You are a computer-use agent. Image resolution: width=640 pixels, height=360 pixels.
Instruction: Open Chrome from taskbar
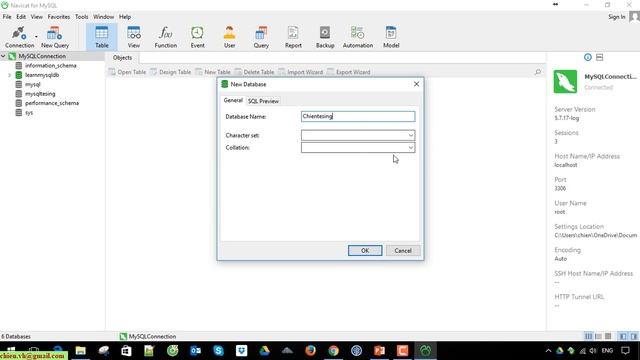coord(333,351)
